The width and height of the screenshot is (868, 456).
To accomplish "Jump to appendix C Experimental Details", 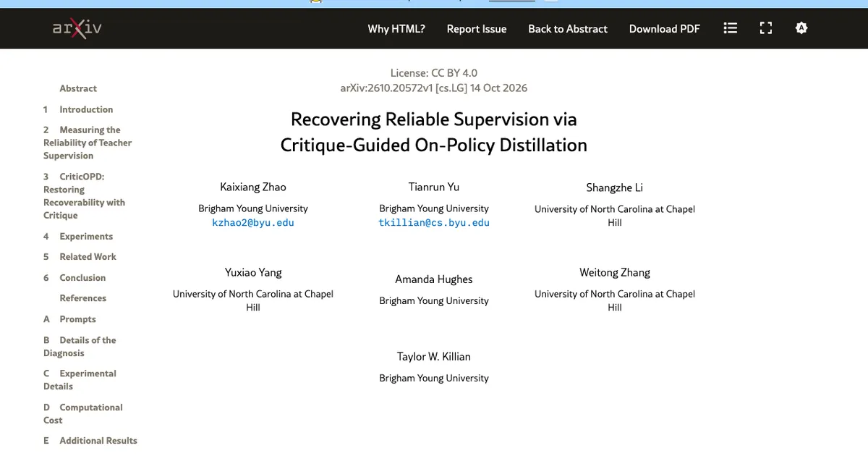I will tap(80, 380).
